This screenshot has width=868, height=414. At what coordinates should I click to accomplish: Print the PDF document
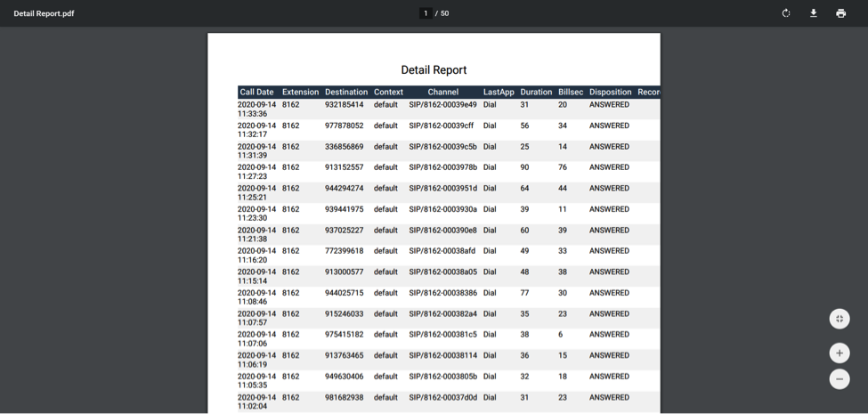pyautogui.click(x=841, y=13)
